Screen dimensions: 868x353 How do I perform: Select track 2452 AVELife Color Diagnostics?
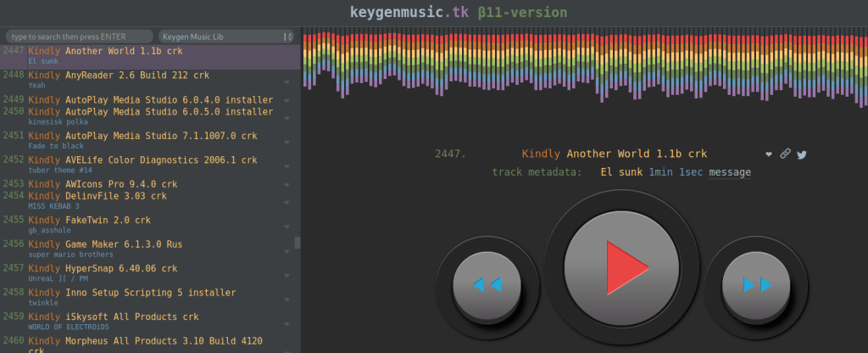tap(142, 160)
